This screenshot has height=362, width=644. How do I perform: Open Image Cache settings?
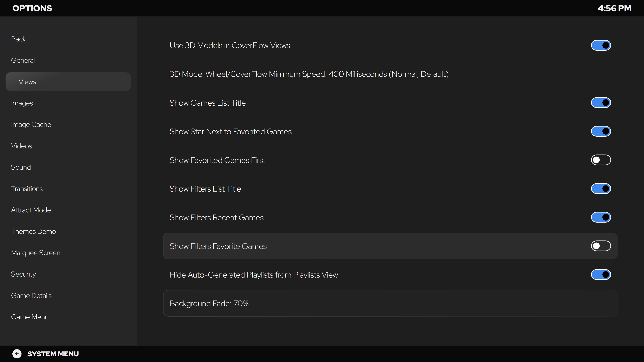tap(31, 125)
